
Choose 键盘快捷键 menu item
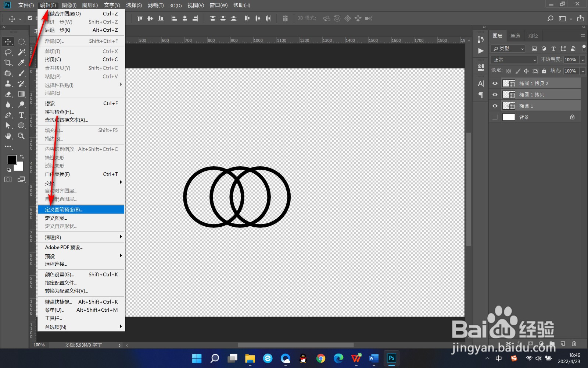[81, 302]
